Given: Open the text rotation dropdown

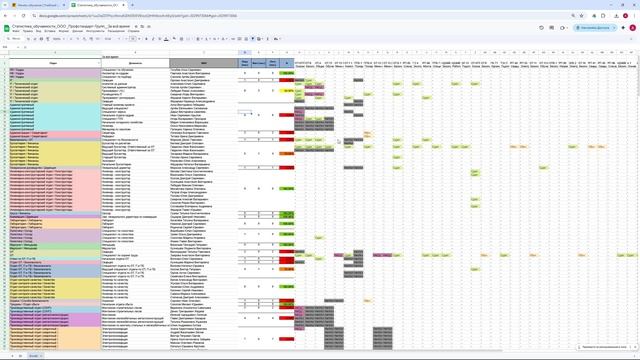Looking at the screenshot, I should (224, 39).
